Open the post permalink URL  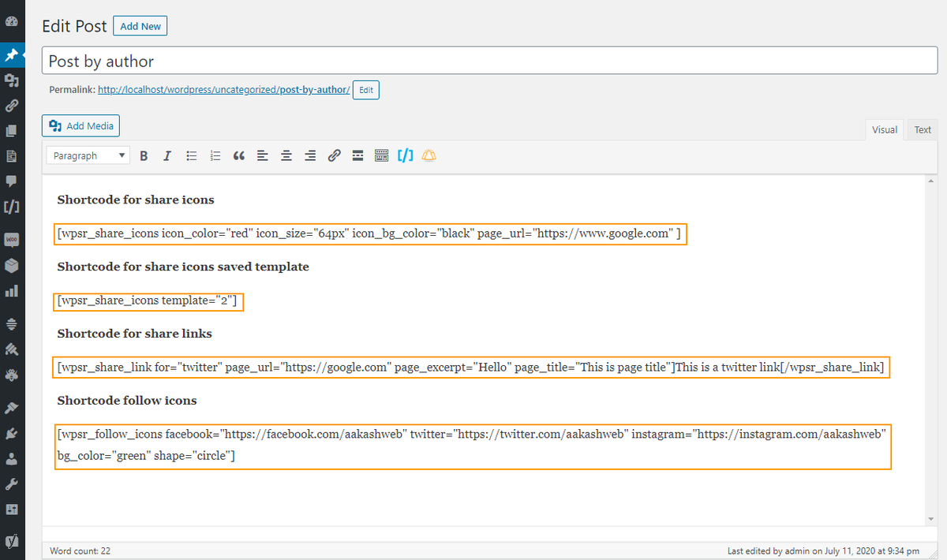pos(223,90)
